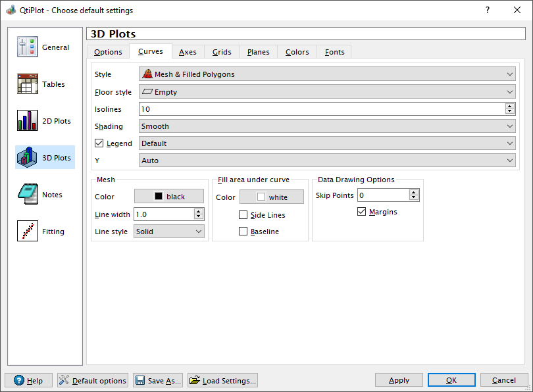Disable the Legend checkbox

(99, 143)
